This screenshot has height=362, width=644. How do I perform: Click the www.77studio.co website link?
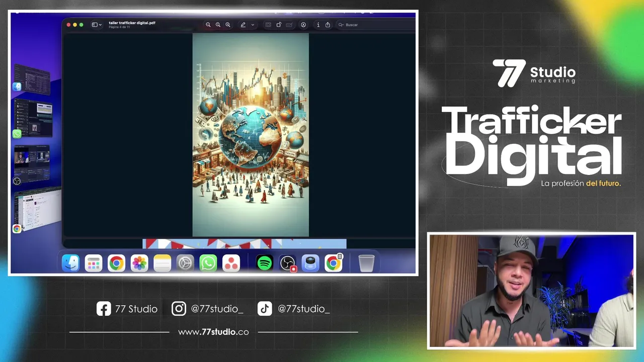(x=213, y=332)
